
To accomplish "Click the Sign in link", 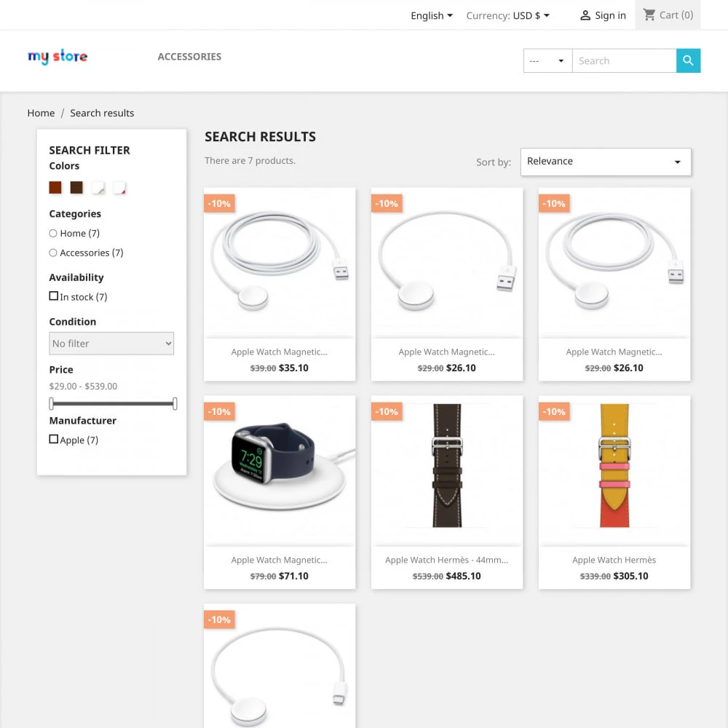I will 610,15.
